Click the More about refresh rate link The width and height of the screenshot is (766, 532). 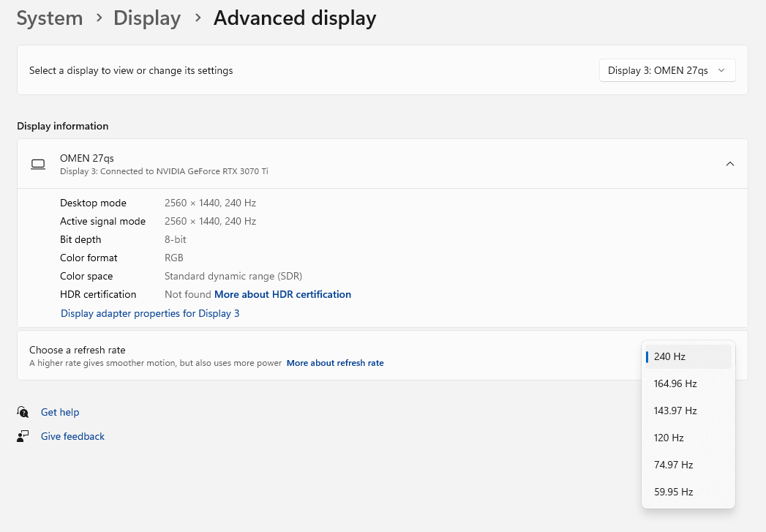click(335, 363)
